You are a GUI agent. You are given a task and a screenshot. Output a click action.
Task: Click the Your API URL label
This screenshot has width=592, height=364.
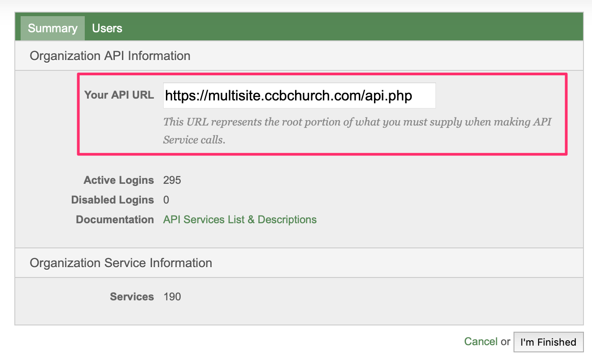119,95
